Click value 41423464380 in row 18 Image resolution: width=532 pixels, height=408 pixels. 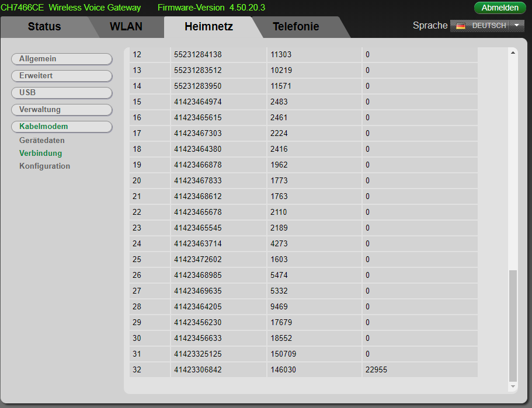pos(198,149)
